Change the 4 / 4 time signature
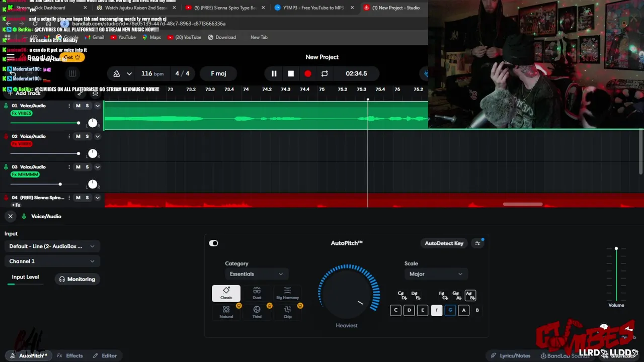 point(182,73)
